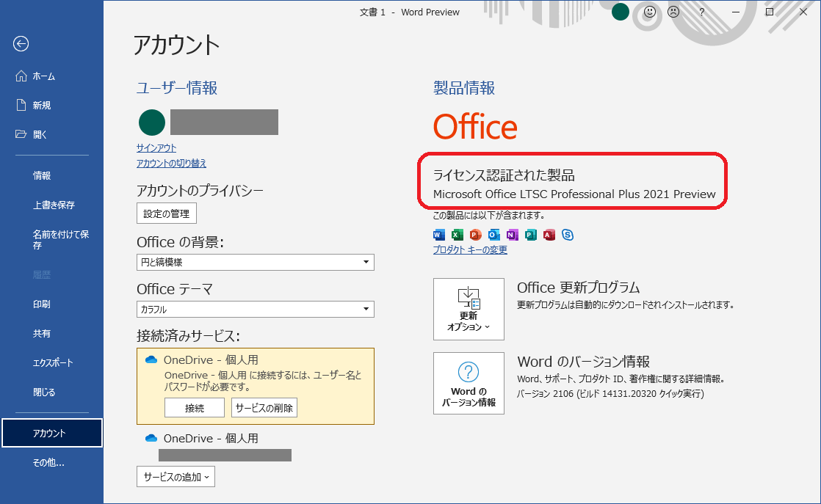Select ホーム in the left sidebar
This screenshot has height=504, width=821.
coord(44,76)
